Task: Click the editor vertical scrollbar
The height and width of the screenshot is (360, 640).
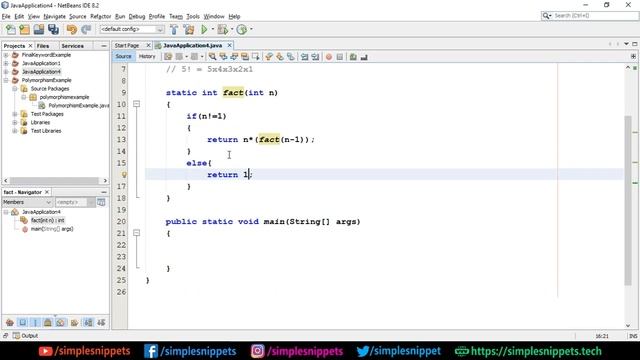Action: pos(628,201)
